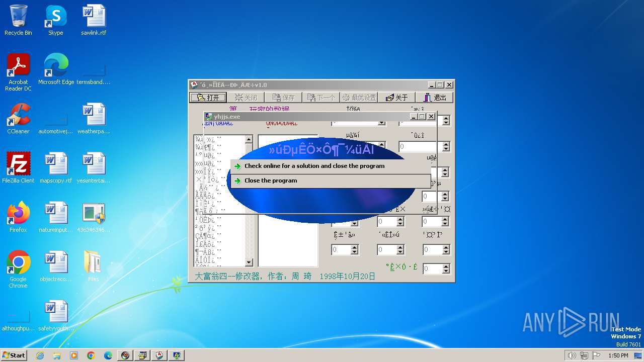Screen dimensions: 644x362
Task: Open the 关于 (About) toolbar button
Action: click(x=396, y=98)
